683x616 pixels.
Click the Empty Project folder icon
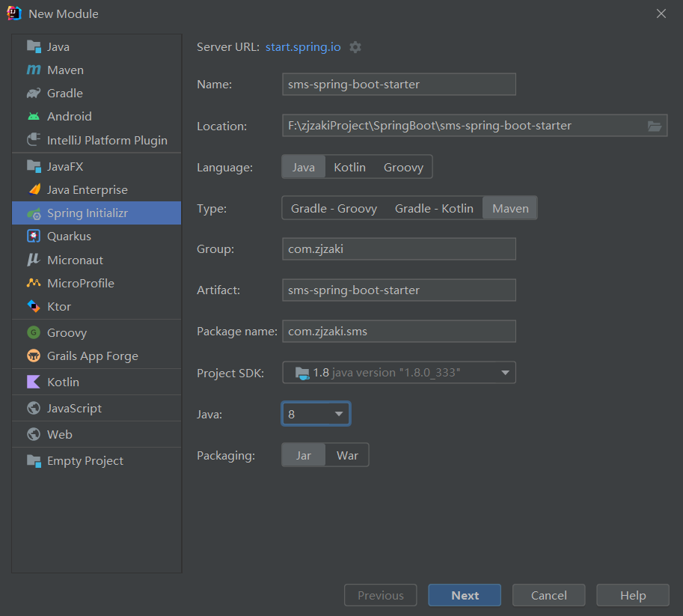[34, 461]
